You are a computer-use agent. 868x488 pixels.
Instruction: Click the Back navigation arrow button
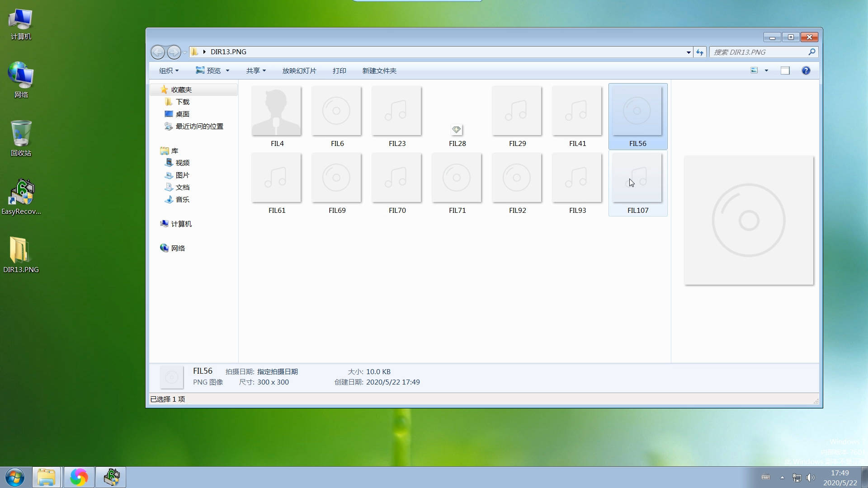coord(157,52)
